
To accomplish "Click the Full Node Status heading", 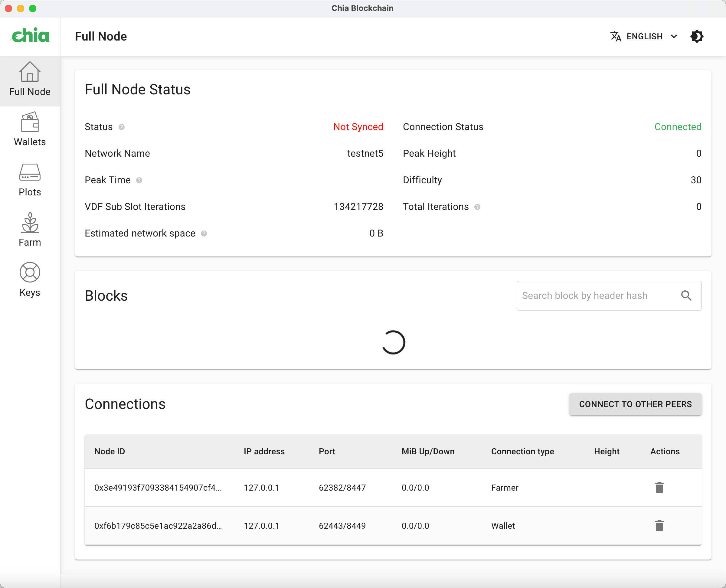I will point(138,90).
